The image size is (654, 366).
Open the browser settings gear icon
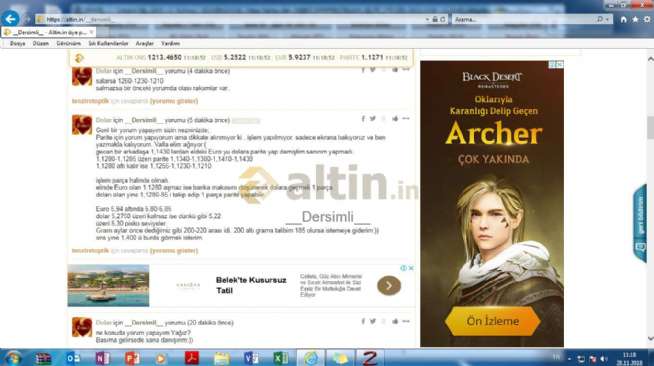[x=647, y=19]
